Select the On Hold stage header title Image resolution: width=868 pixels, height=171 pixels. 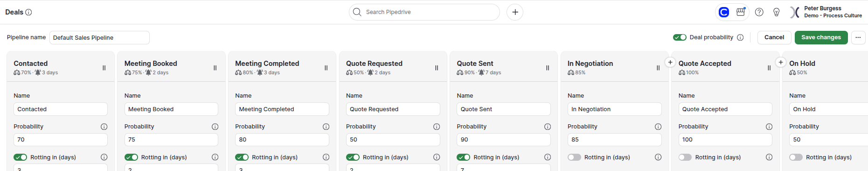[802, 64]
